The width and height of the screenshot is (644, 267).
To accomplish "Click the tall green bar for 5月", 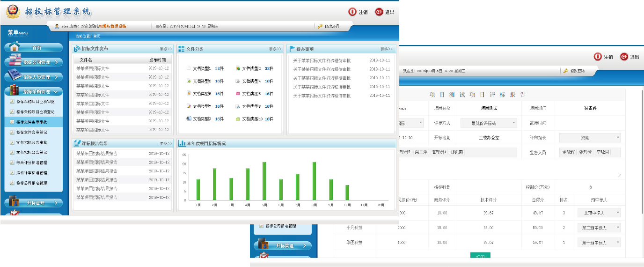I will point(264,181).
